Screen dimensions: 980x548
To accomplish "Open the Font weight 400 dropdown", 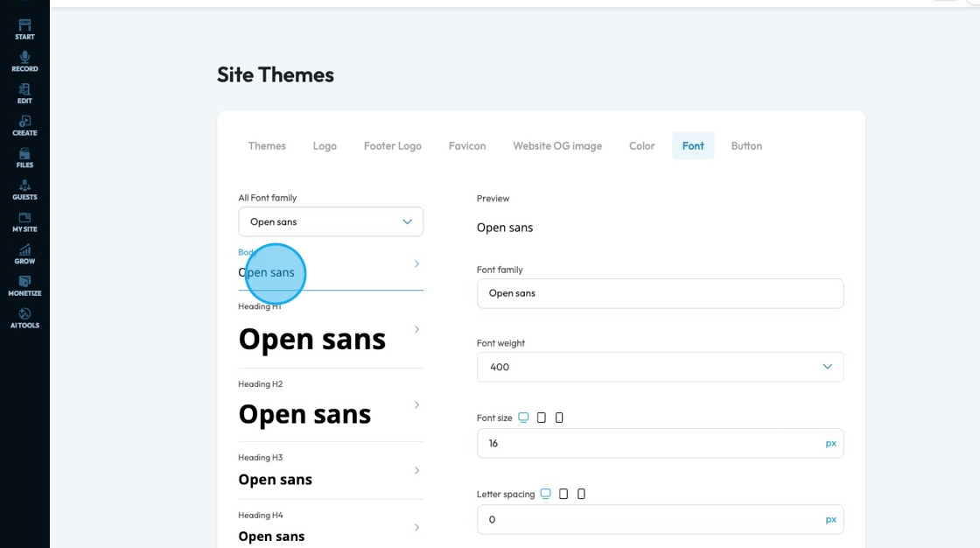I will [x=660, y=367].
